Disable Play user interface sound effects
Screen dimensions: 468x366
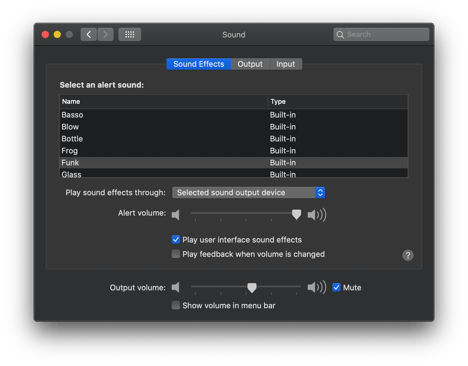pos(176,239)
